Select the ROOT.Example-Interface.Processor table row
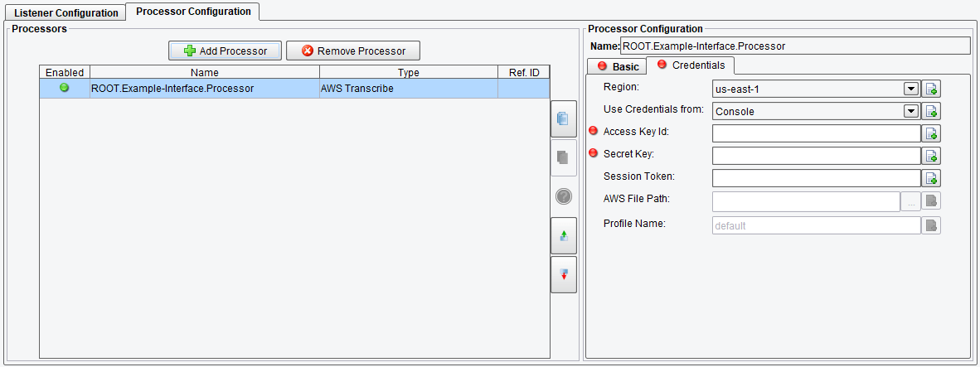 295,89
